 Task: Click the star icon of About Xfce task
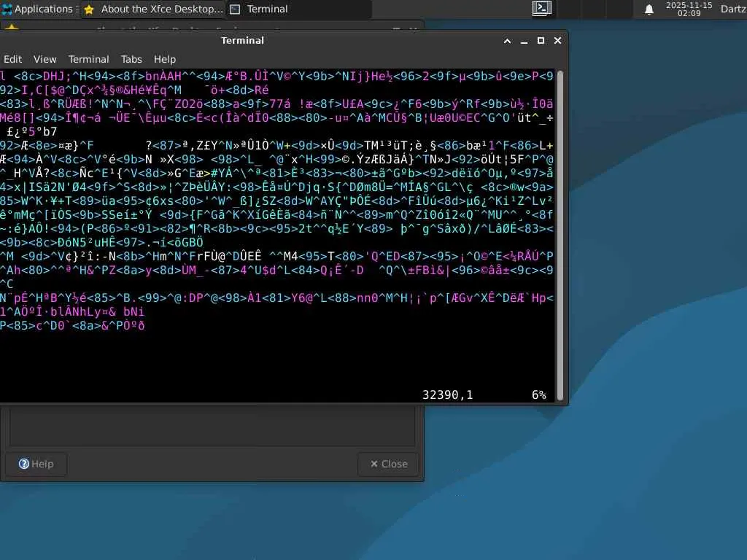pyautogui.click(x=89, y=9)
